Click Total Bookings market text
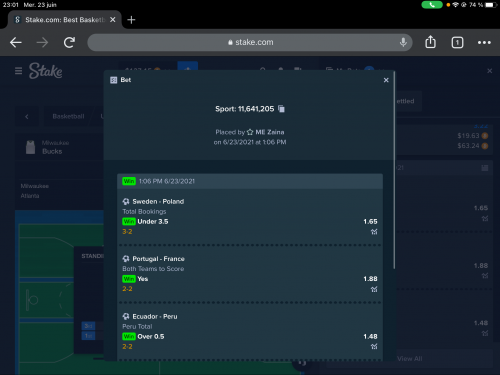This screenshot has height=375, width=500. click(x=144, y=212)
